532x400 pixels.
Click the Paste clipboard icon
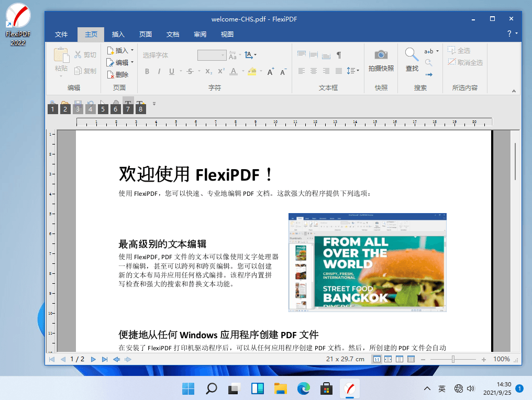click(61, 55)
